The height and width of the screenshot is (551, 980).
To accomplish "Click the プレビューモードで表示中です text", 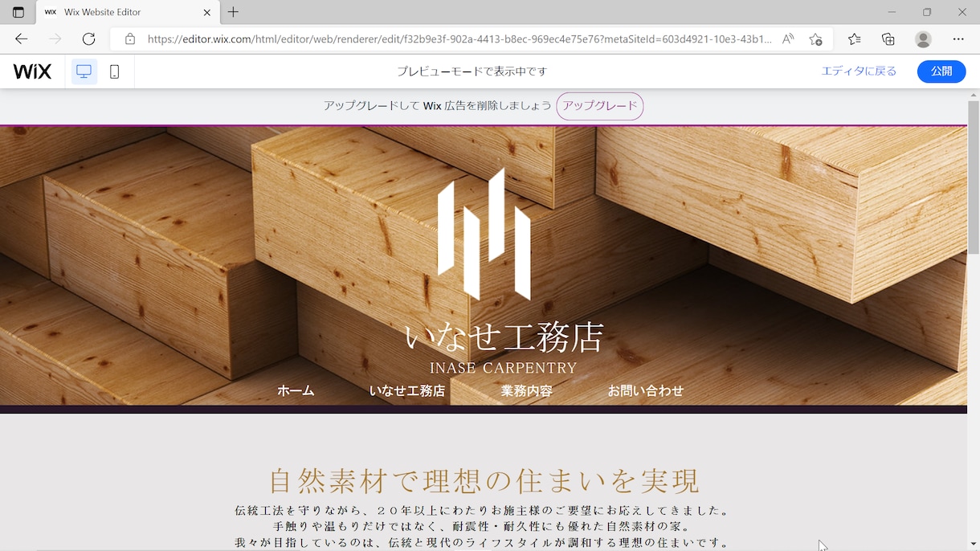I will [x=472, y=71].
